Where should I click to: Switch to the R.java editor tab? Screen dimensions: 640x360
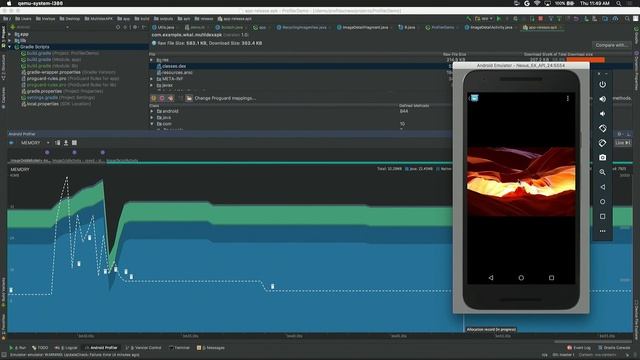pos(407,27)
